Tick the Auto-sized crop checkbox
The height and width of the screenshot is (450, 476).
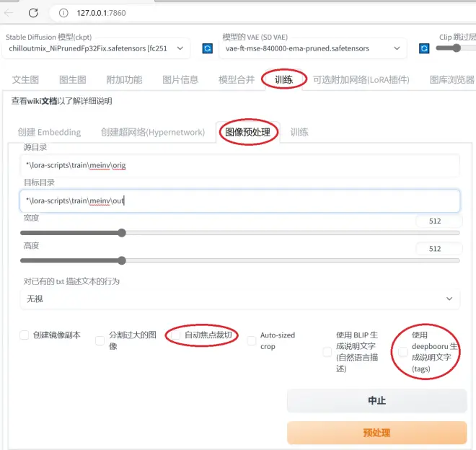pyautogui.click(x=252, y=340)
